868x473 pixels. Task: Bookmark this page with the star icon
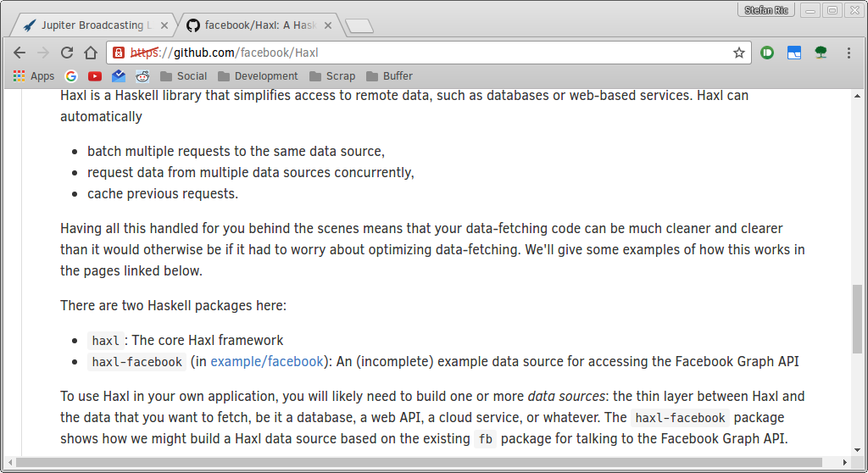(739, 53)
